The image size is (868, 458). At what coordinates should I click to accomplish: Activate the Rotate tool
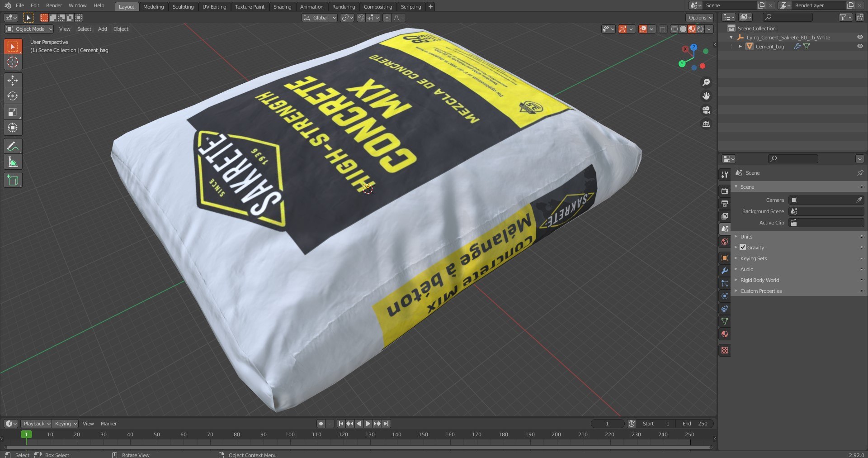pos(13,96)
